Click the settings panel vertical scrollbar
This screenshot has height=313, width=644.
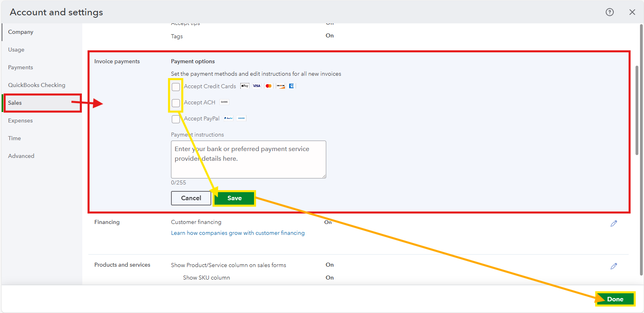pyautogui.click(x=637, y=110)
